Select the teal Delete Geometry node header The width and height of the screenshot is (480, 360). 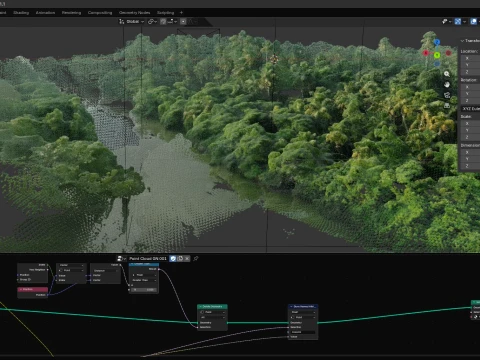pyautogui.click(x=212, y=306)
